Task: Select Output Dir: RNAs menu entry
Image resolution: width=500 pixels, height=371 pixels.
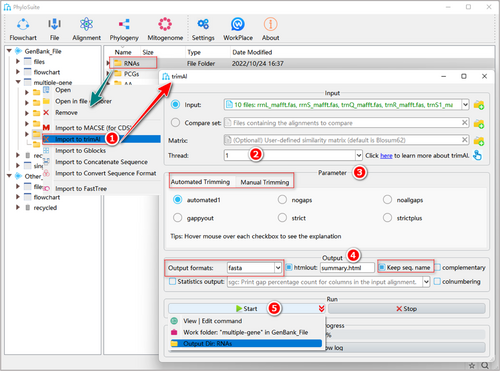Action: tap(246, 344)
